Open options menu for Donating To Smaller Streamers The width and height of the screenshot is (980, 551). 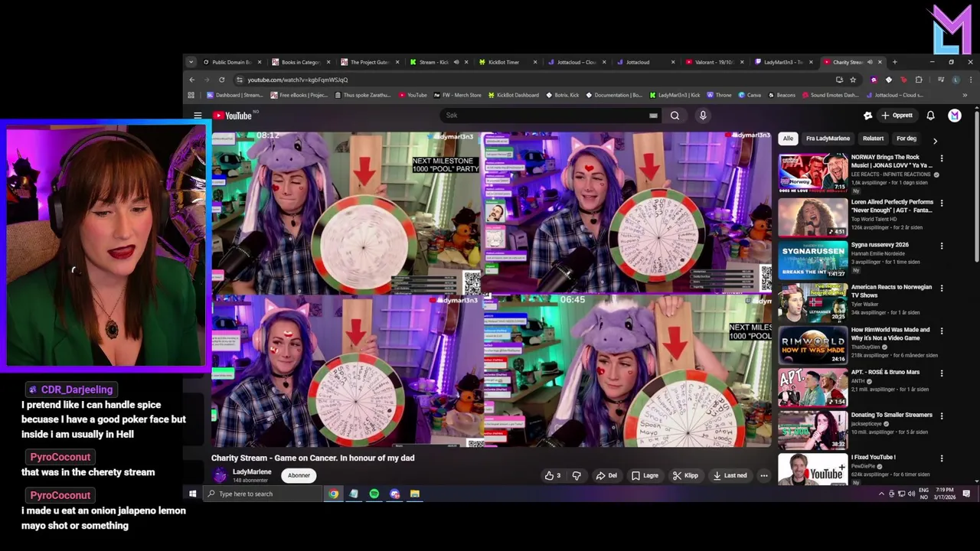[942, 416]
